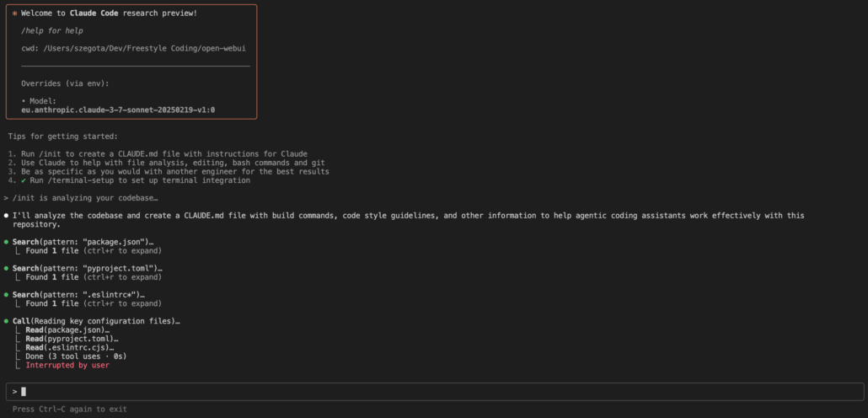Expand the Found 1 file result under package.json
Image resolution: width=868 pixels, height=418 pixels.
click(93, 251)
